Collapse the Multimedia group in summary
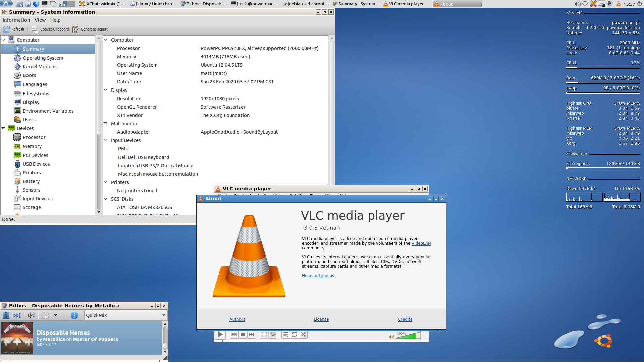 105,123
